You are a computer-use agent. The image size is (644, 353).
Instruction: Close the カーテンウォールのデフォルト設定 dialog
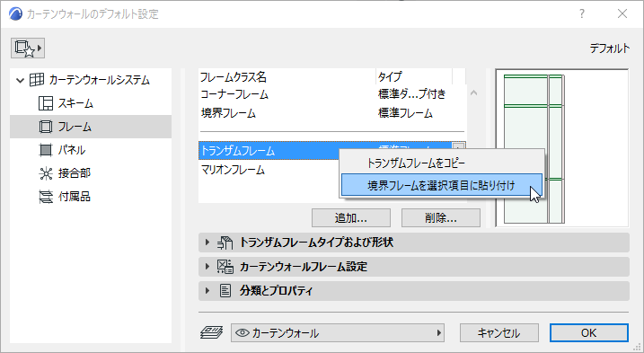point(622,13)
